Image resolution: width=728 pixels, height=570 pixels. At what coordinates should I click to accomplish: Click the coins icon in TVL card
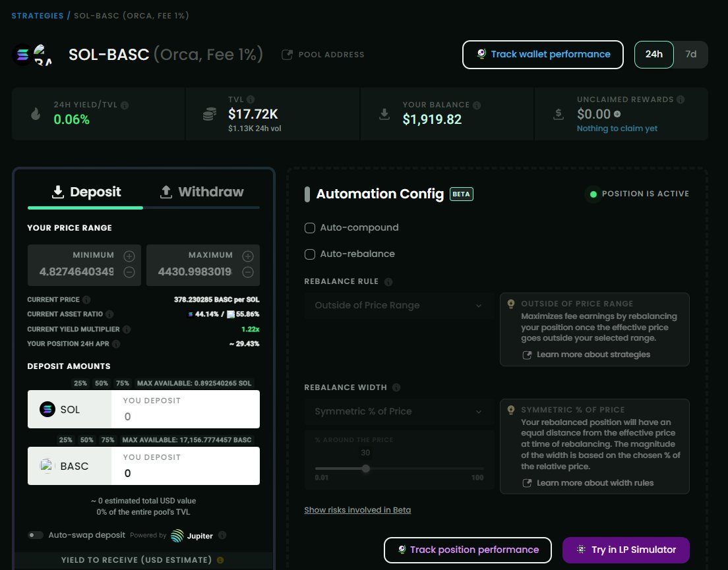(x=210, y=114)
